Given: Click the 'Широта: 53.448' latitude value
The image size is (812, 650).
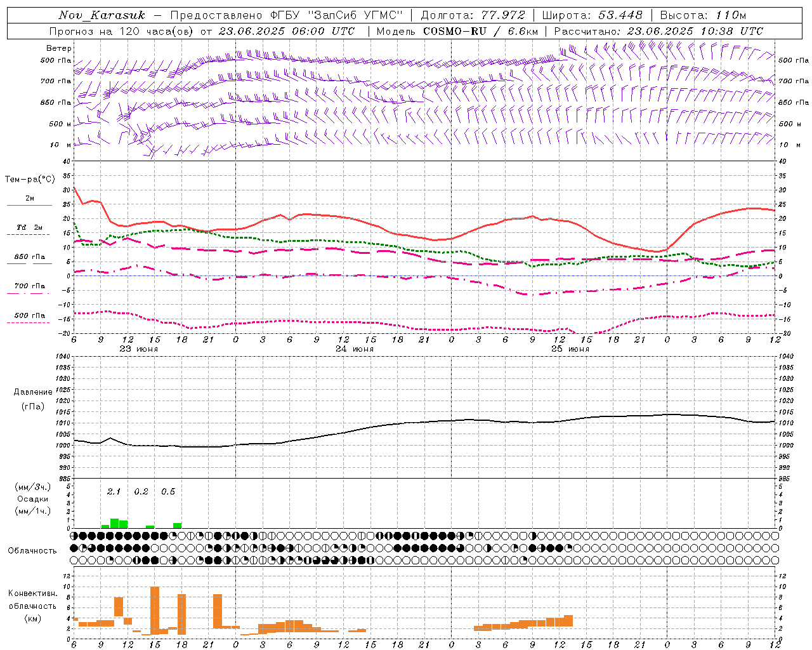Looking at the screenshot, I should [593, 15].
